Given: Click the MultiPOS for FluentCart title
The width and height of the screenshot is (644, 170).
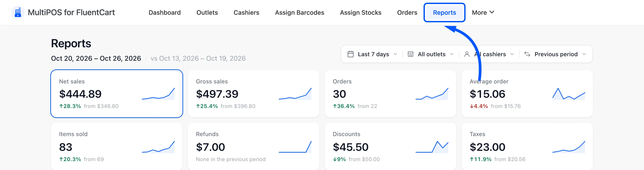Looking at the screenshot, I should (x=71, y=12).
